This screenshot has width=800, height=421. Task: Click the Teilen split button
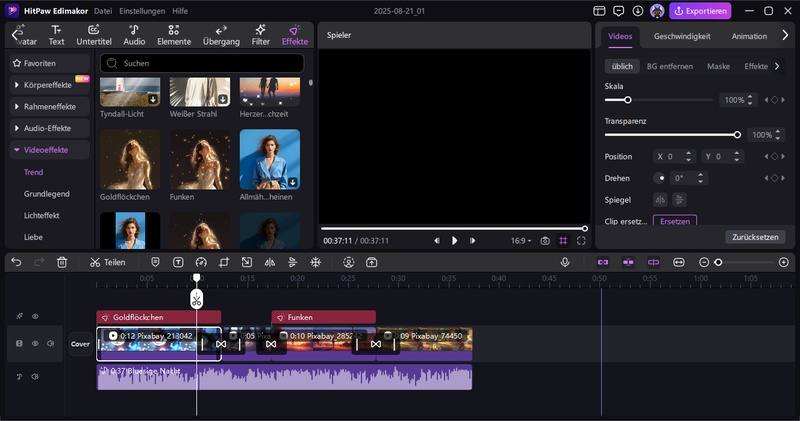pyautogui.click(x=108, y=262)
